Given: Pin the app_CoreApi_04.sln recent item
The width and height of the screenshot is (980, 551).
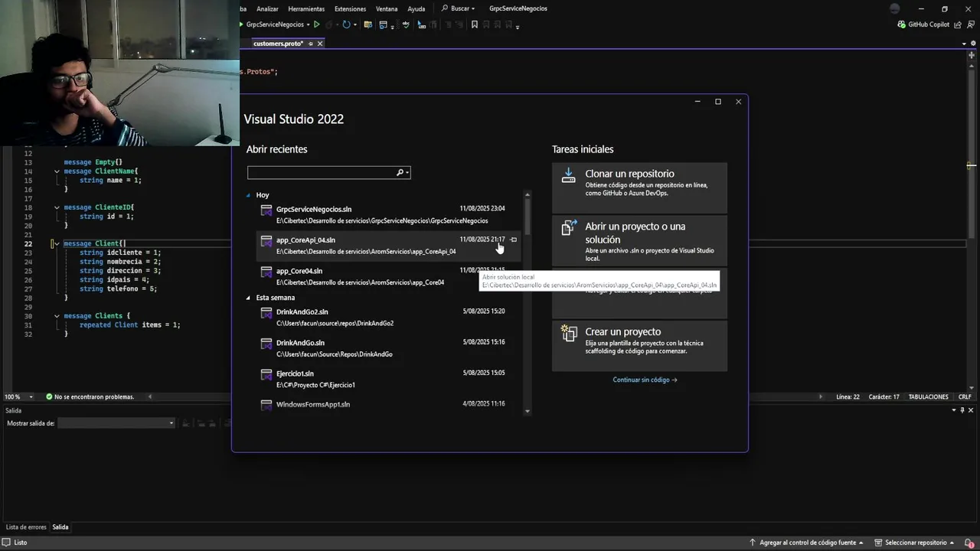Looking at the screenshot, I should coord(514,240).
